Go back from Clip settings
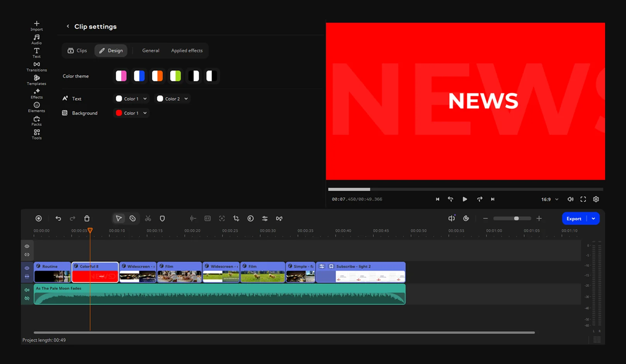 click(68, 26)
